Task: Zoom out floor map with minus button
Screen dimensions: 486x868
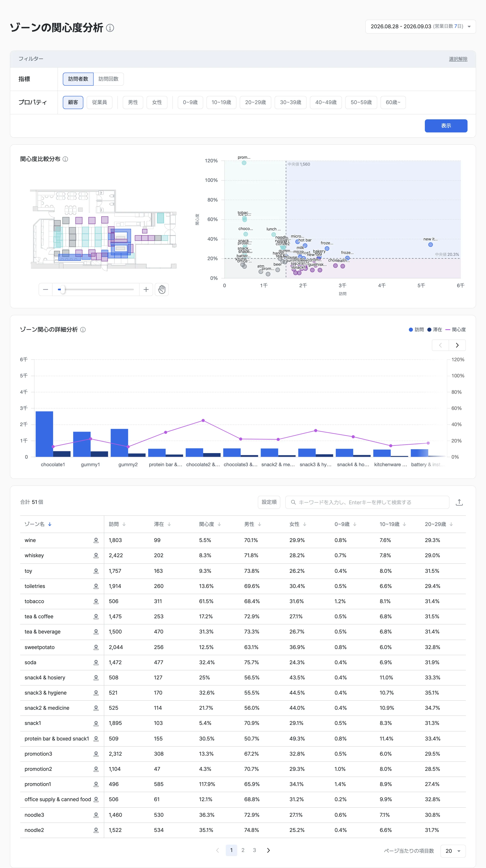Action: [x=46, y=289]
